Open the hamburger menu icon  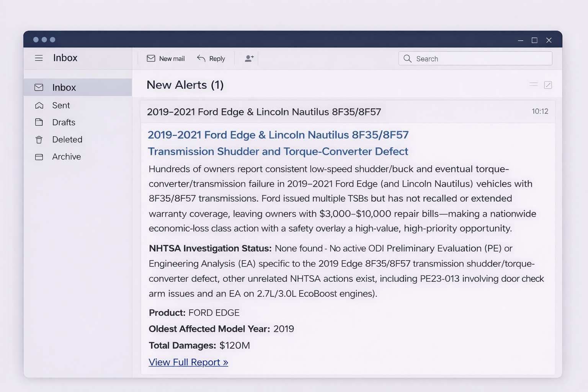39,58
